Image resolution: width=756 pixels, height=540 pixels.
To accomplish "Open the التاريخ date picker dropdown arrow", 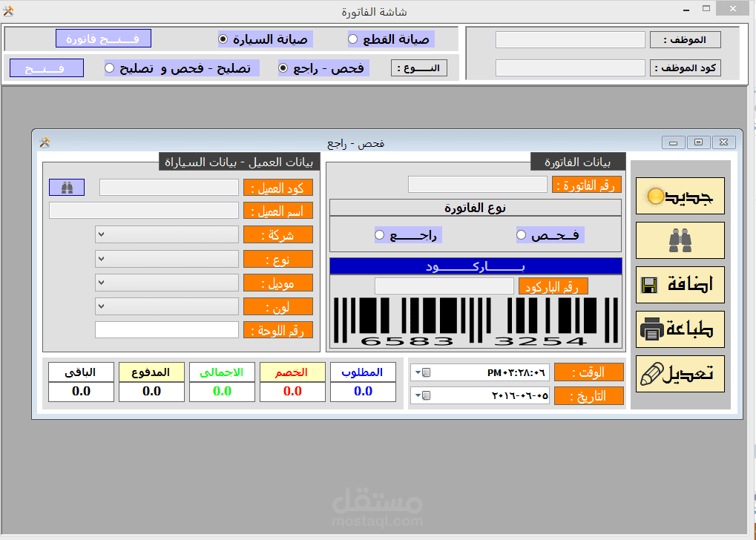I will 418,396.
